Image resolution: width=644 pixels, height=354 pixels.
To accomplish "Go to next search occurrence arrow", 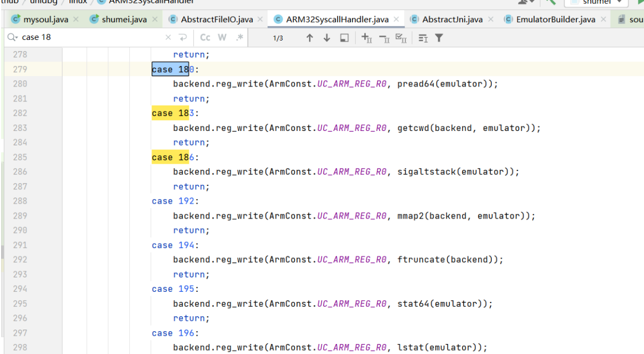I will [327, 38].
